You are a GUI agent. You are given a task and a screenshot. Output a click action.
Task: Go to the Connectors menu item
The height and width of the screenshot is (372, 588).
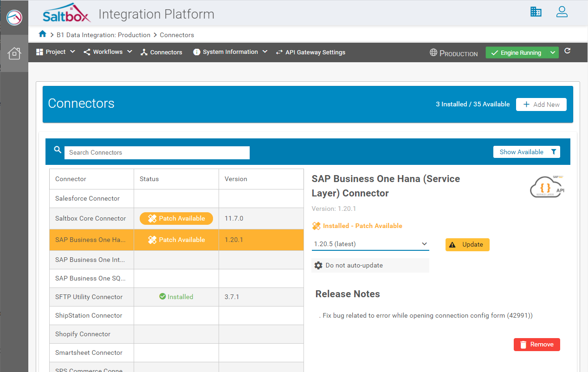162,52
